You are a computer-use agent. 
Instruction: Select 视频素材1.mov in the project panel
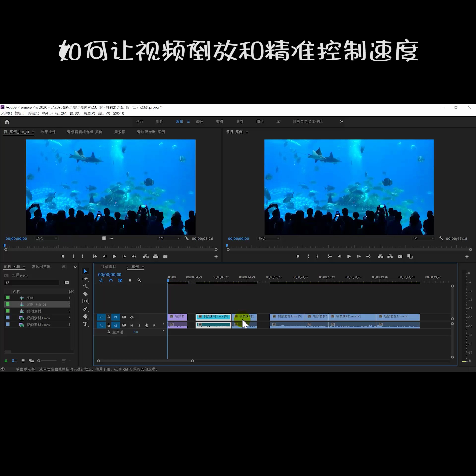[x=38, y=318]
